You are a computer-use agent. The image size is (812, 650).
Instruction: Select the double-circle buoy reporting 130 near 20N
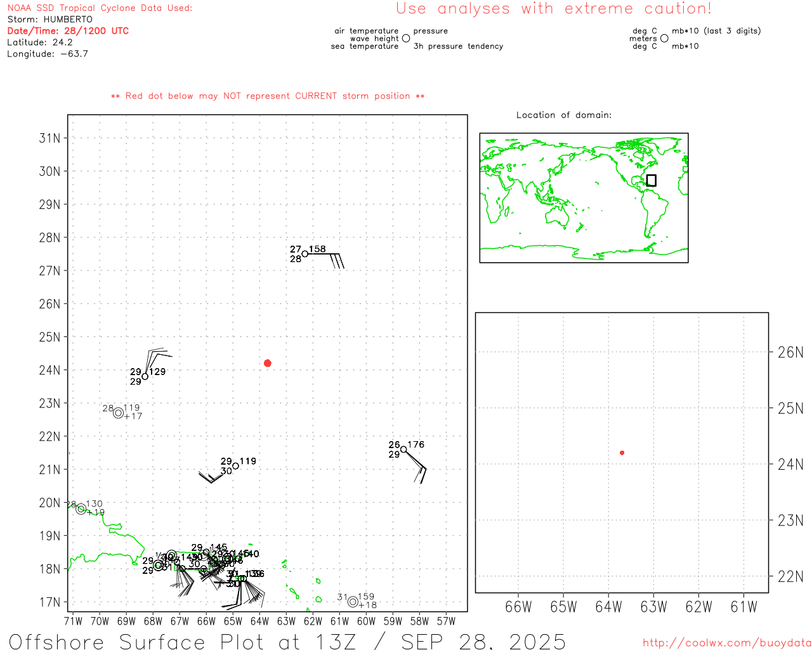[81, 509]
